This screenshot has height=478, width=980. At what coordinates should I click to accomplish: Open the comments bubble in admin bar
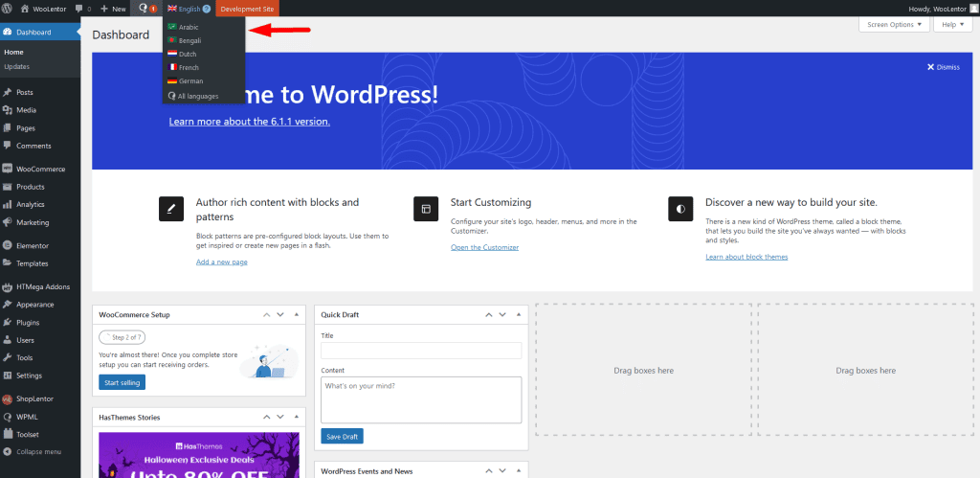tap(79, 9)
